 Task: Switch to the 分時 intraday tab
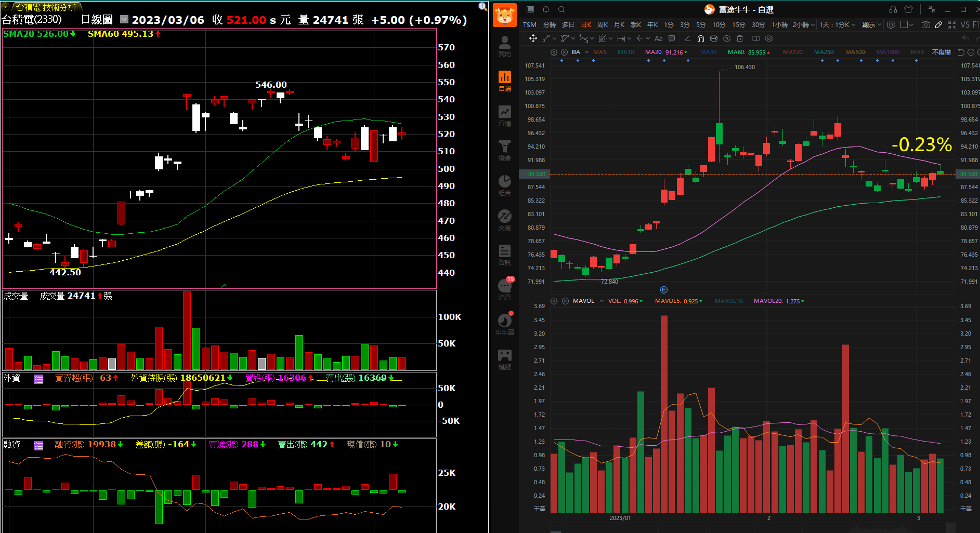(x=550, y=25)
